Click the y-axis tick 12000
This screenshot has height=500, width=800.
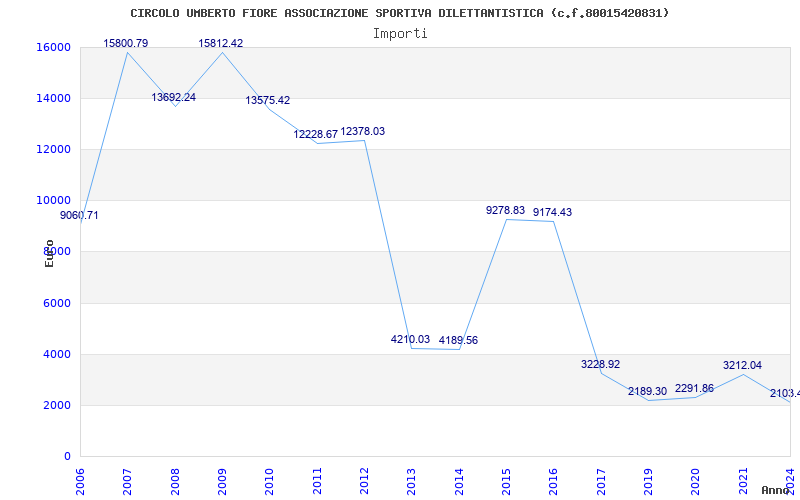(53, 149)
